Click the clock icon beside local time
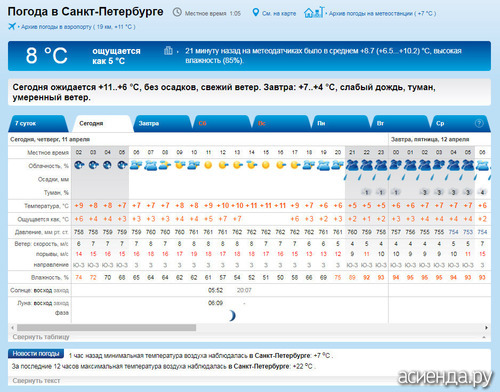The image size is (500, 392). click(177, 13)
